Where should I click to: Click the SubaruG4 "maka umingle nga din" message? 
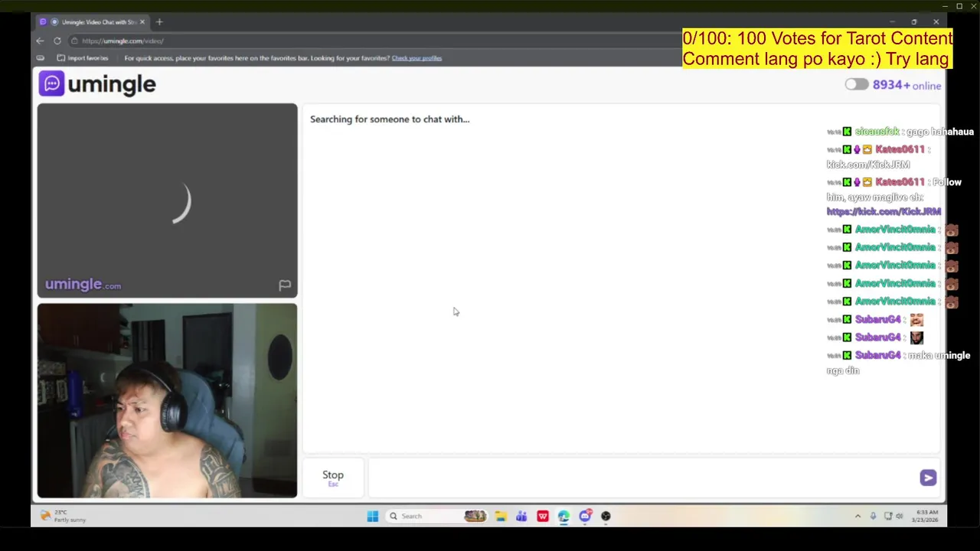coord(898,363)
